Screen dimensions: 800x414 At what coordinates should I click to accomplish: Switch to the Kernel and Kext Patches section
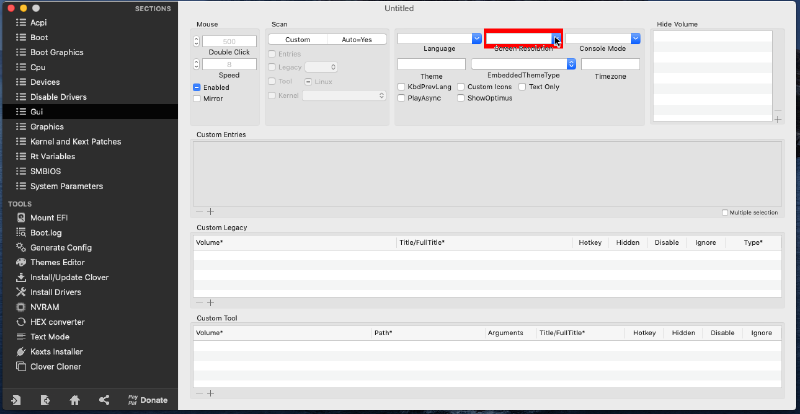(x=75, y=142)
